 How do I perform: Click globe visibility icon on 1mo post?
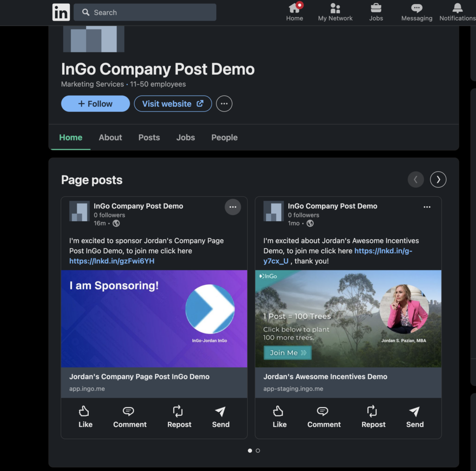coord(310,223)
